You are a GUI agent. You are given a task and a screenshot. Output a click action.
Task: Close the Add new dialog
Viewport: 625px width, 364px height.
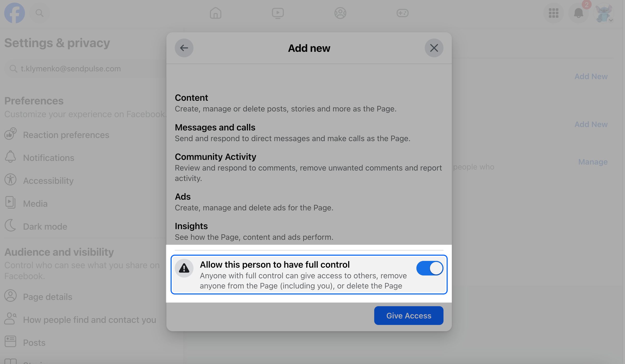click(x=434, y=48)
